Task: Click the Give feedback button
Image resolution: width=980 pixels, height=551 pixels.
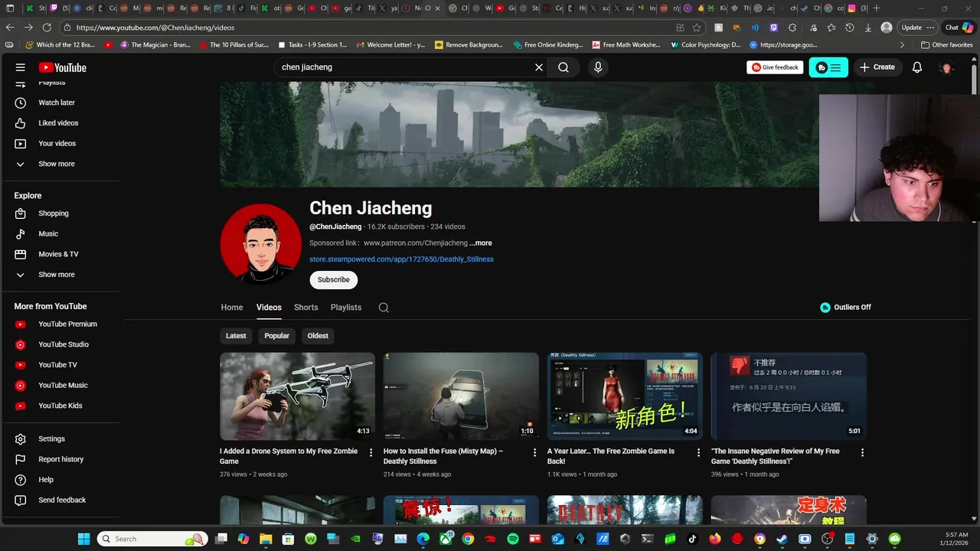Action: point(775,67)
